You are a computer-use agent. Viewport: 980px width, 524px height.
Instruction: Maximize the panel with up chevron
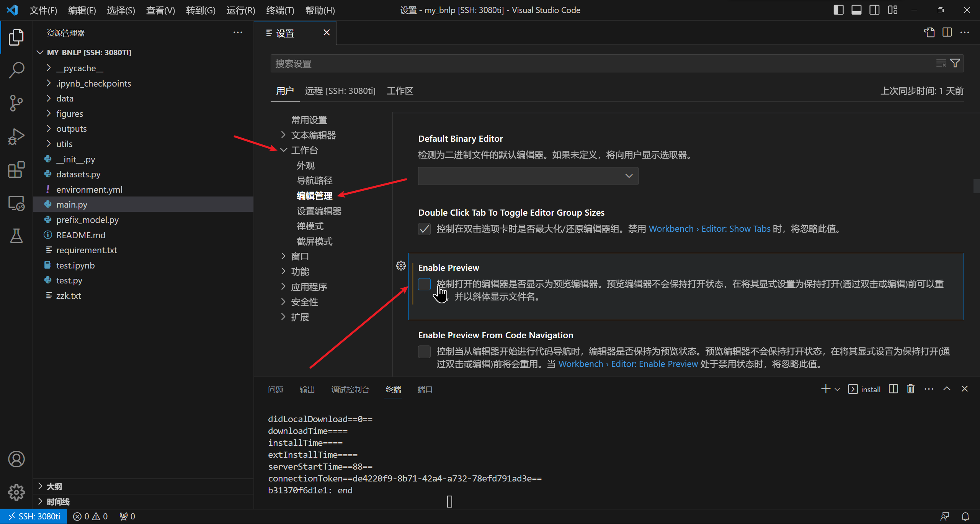pyautogui.click(x=947, y=389)
